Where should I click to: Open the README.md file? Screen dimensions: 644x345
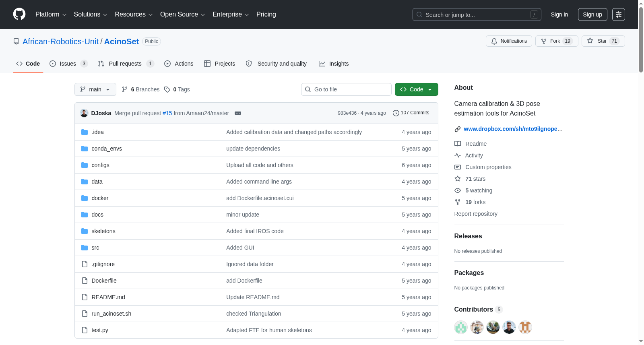(108, 297)
